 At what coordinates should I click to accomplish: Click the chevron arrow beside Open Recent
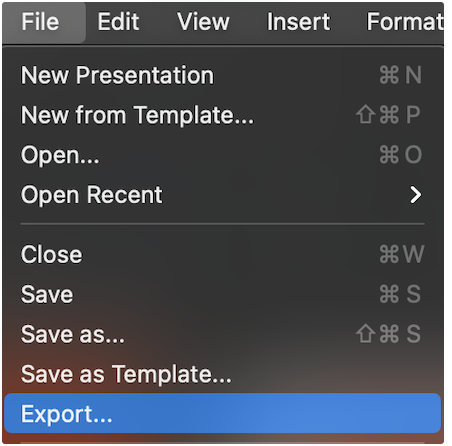click(x=416, y=195)
